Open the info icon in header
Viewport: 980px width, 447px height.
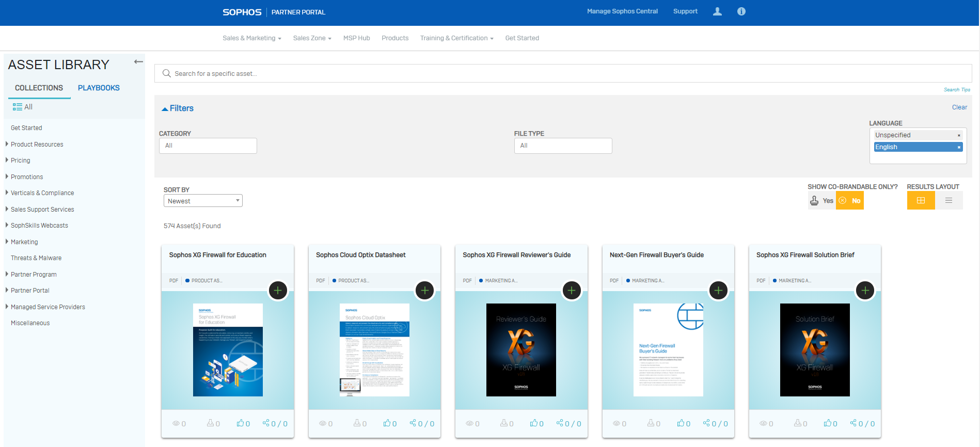pos(741,11)
